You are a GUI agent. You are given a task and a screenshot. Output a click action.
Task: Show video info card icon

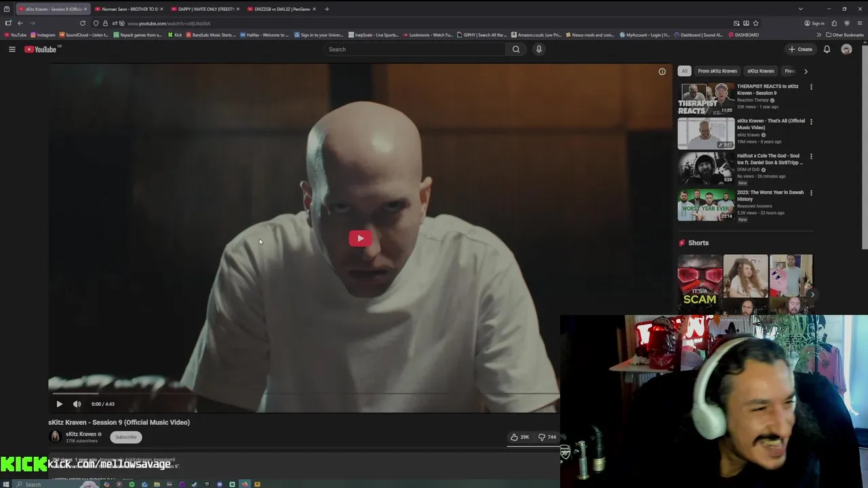(662, 71)
